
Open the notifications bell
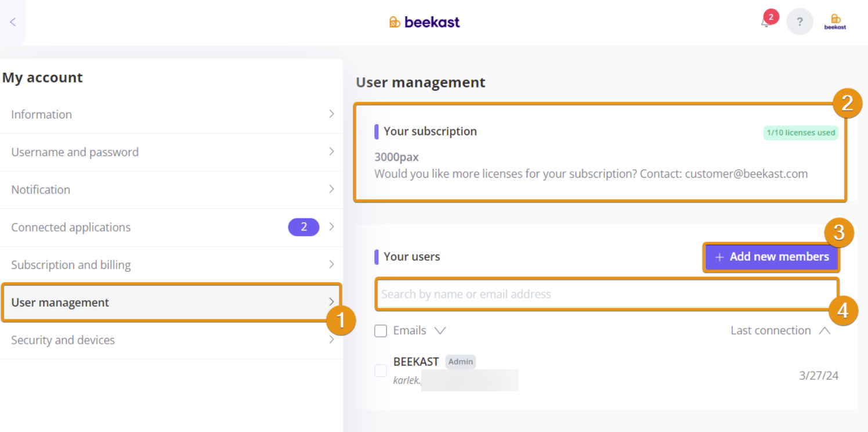tap(766, 22)
